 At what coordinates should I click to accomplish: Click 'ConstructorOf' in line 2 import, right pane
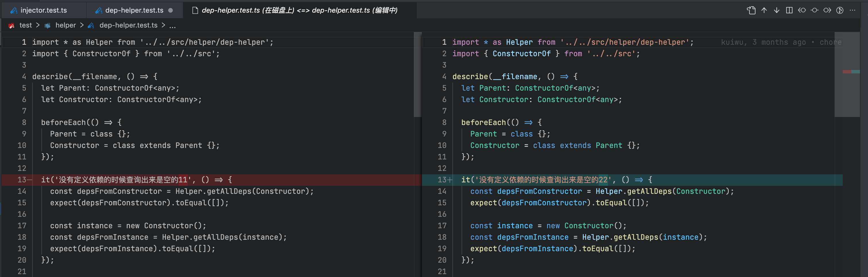pyautogui.click(x=522, y=54)
